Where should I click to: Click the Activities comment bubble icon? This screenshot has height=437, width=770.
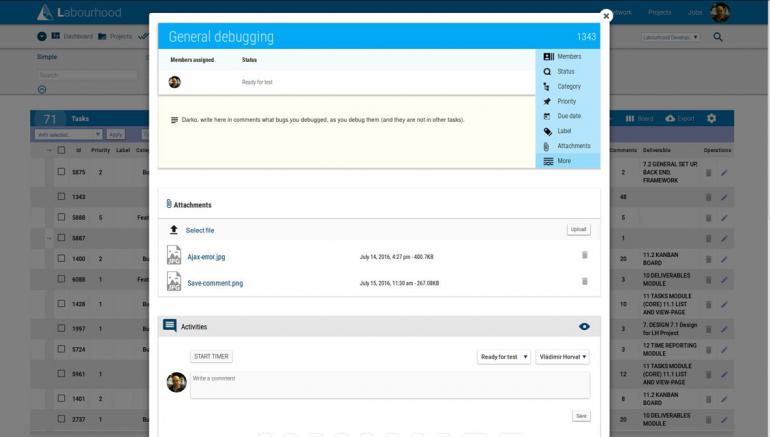pyautogui.click(x=169, y=326)
